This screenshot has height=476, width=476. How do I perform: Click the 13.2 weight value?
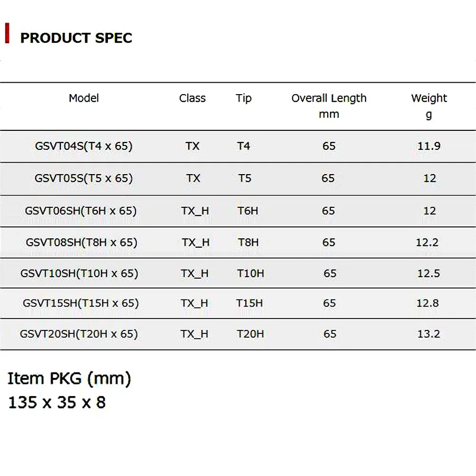[x=428, y=334]
